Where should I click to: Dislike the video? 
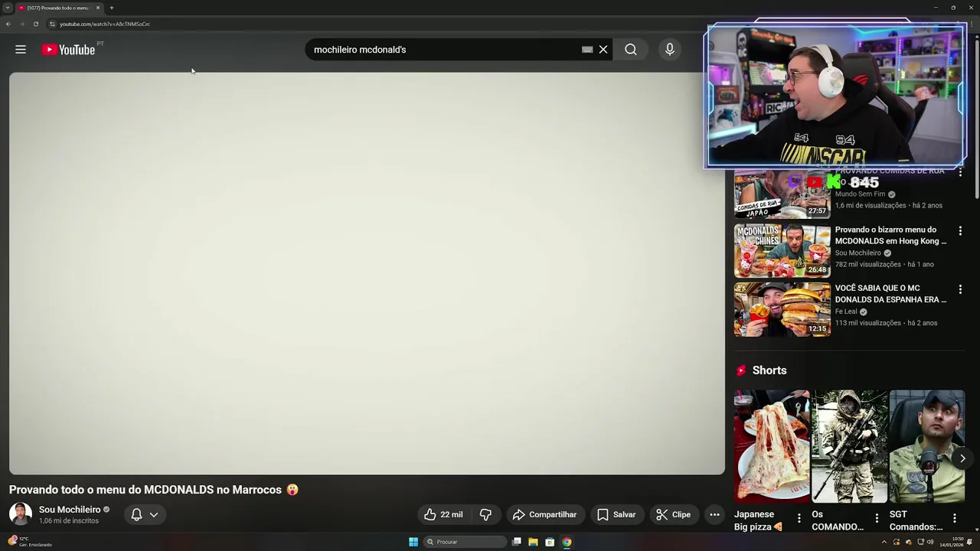(x=485, y=514)
